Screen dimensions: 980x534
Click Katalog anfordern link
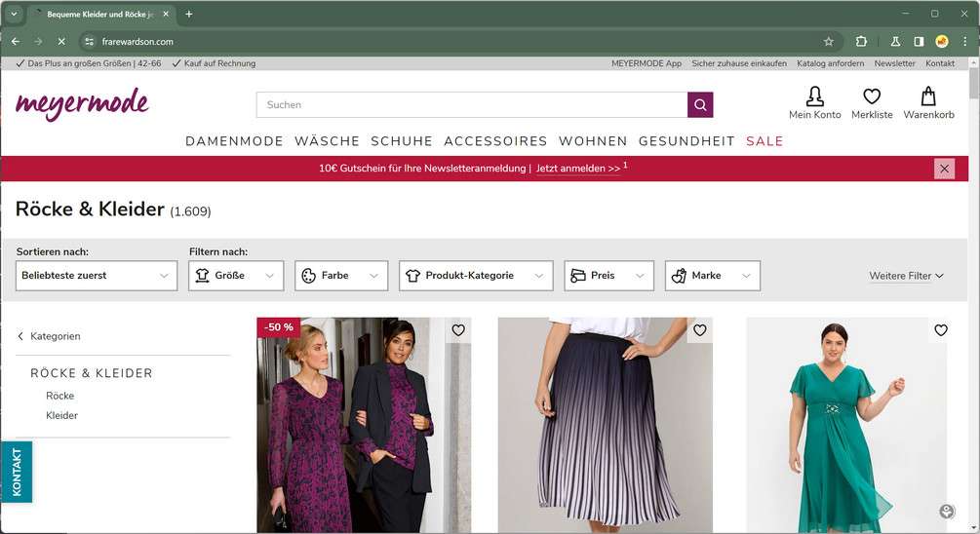tap(831, 63)
